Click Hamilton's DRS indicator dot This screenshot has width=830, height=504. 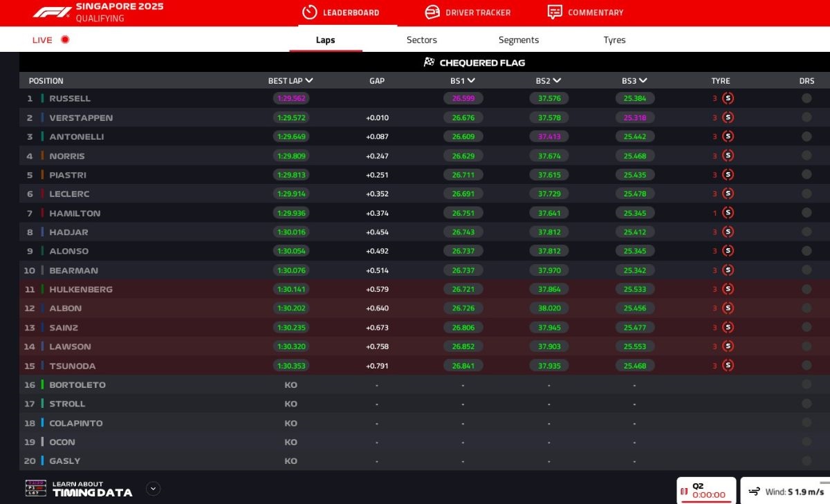(x=806, y=213)
